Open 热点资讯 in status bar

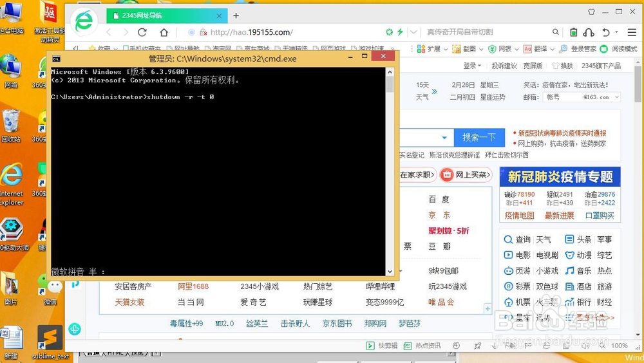click(x=423, y=346)
